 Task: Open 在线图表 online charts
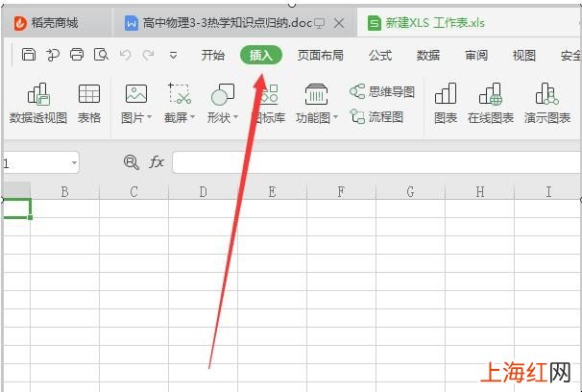[x=491, y=103]
